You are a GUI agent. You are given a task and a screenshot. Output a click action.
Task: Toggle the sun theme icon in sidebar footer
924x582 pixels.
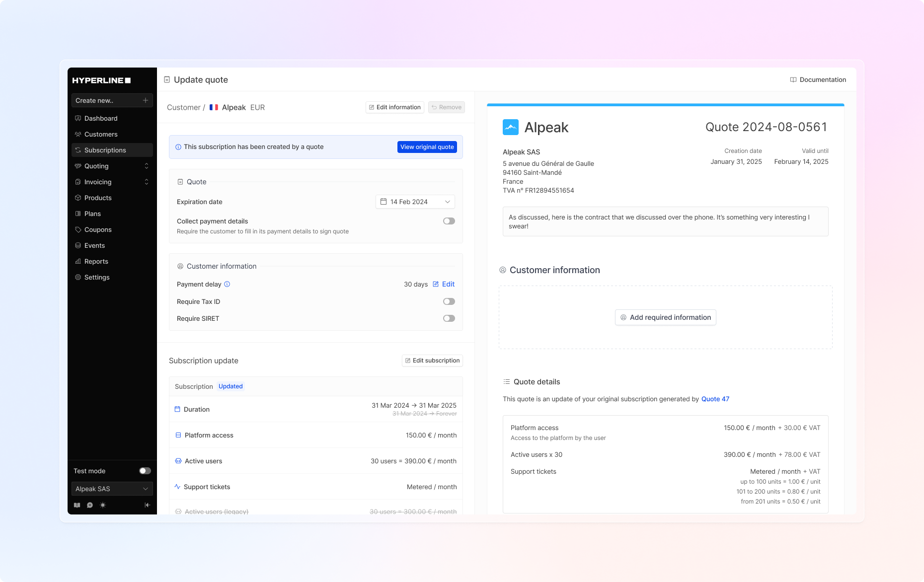(x=103, y=505)
